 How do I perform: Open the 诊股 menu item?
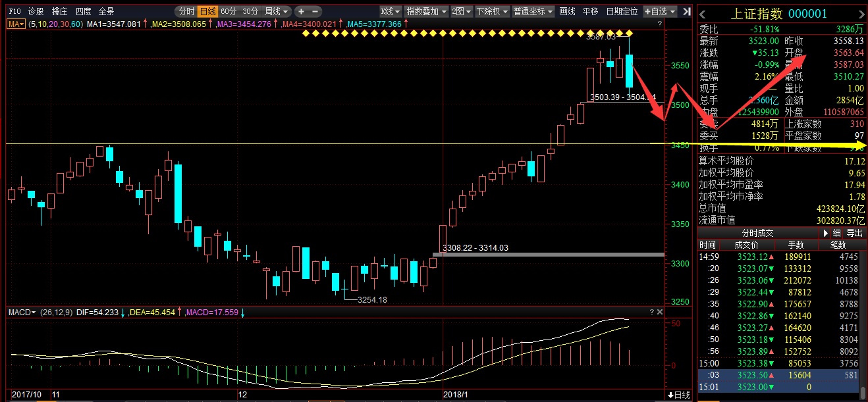point(36,11)
